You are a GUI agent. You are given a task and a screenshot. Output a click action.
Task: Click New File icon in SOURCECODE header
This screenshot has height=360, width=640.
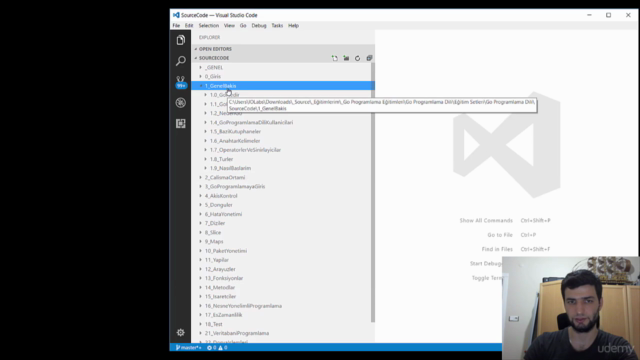pyautogui.click(x=335, y=58)
